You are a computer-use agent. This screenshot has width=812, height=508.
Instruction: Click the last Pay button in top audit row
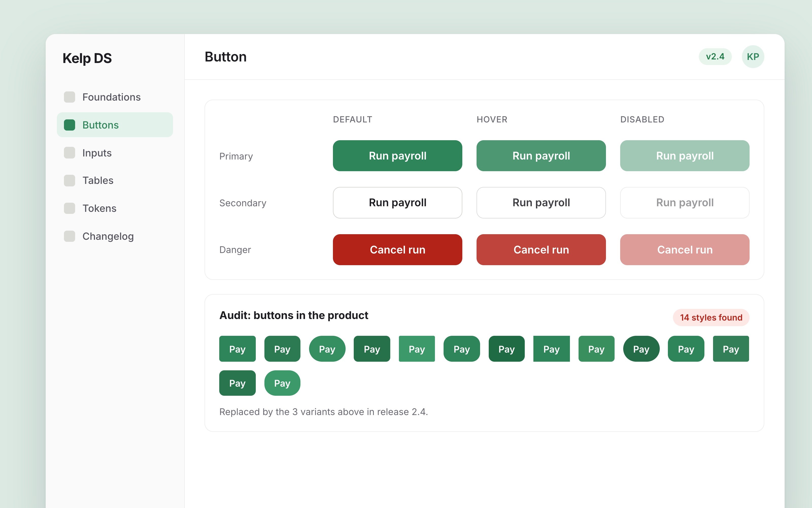[x=731, y=349]
